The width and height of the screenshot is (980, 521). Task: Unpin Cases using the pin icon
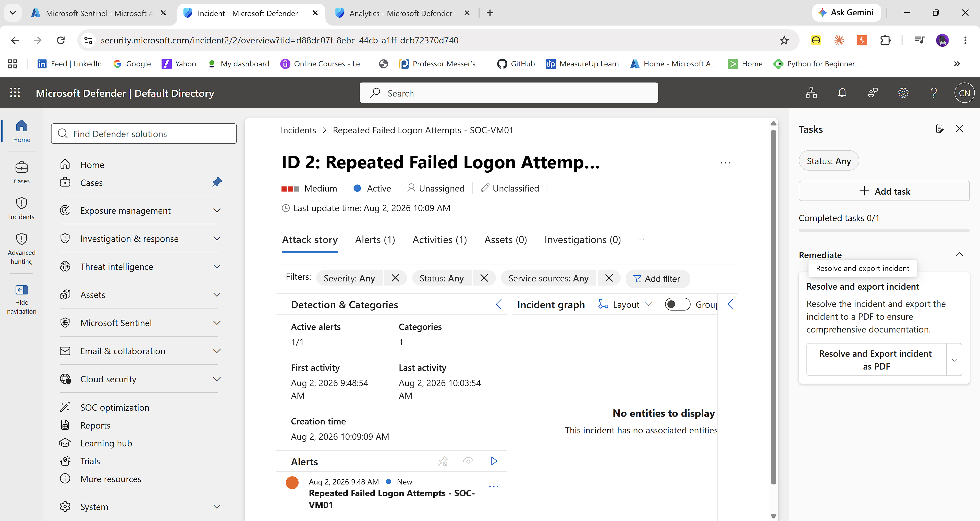[217, 182]
